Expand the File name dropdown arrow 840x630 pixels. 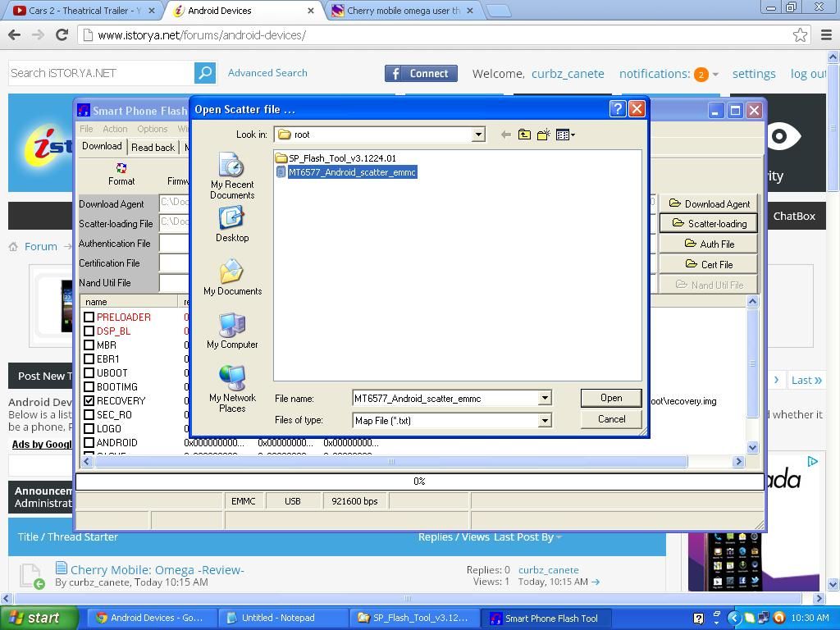[545, 398]
